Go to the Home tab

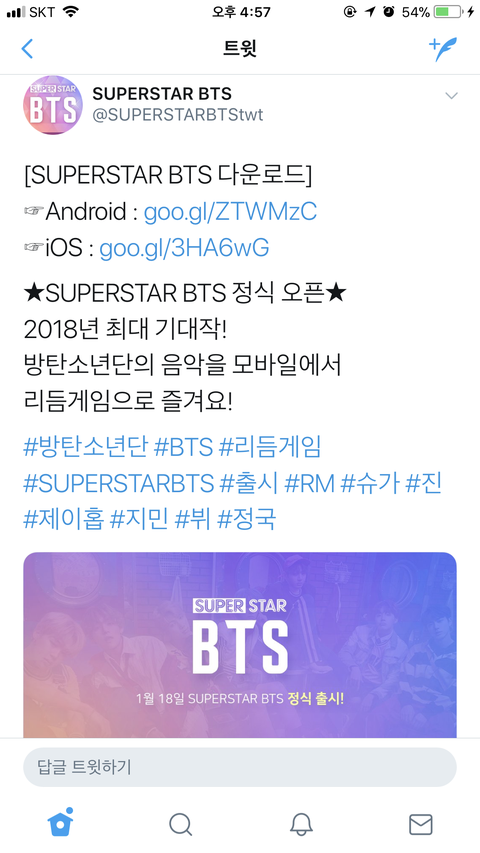pos(60,824)
